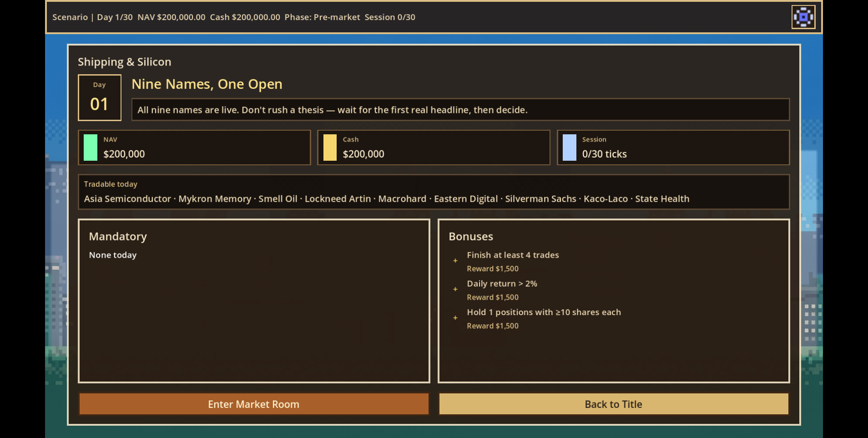
Task: Click the plus beside Hold 1 positions bonus
Action: pyautogui.click(x=455, y=318)
